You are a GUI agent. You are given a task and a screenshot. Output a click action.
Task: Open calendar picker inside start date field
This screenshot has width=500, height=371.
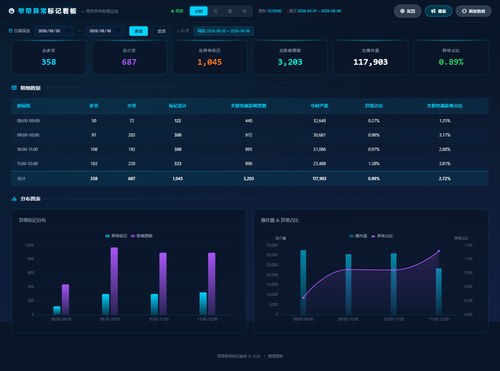pos(68,31)
